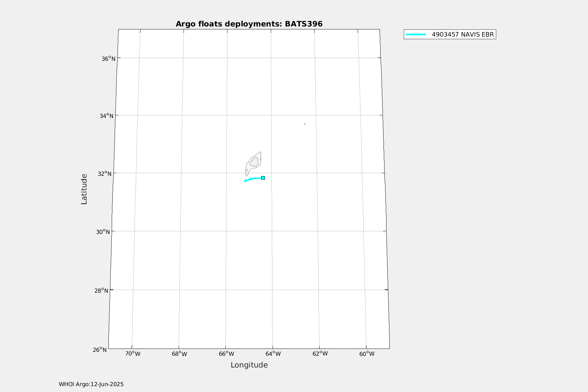Click the 36°N latitude tick label

click(x=108, y=58)
